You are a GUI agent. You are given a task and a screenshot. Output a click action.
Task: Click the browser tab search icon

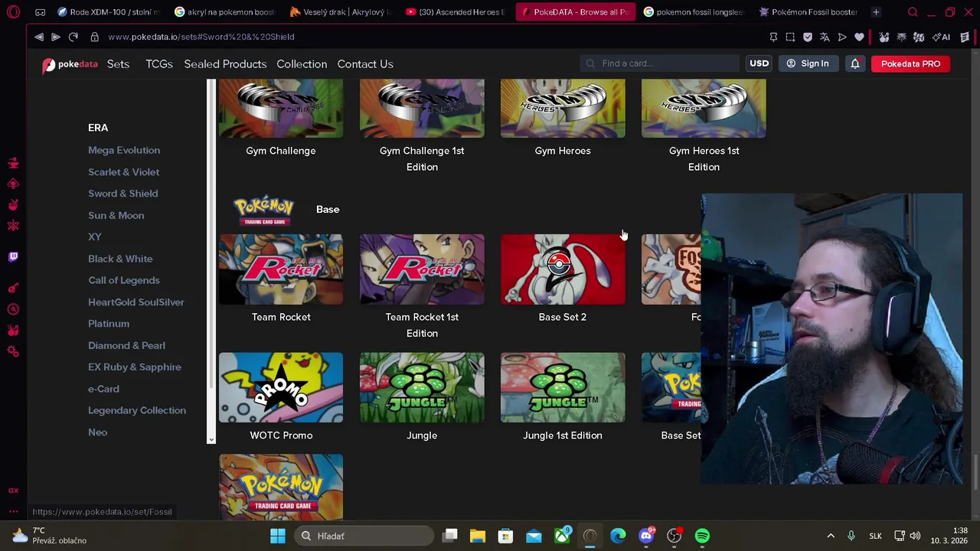913,12
